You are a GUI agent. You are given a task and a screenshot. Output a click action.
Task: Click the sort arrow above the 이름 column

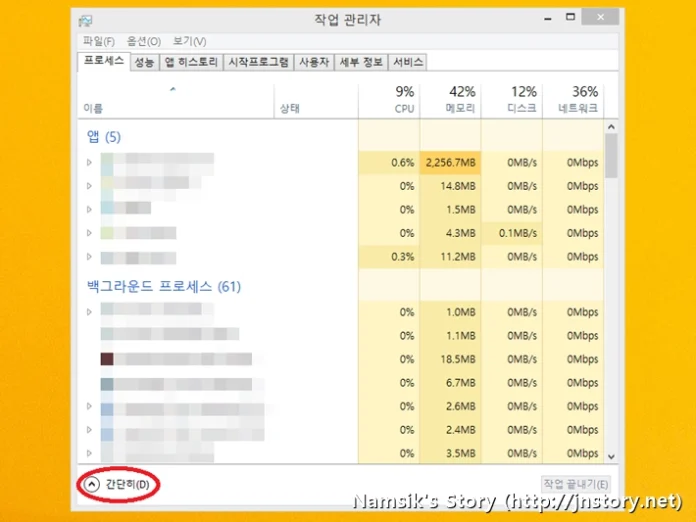pos(172,90)
